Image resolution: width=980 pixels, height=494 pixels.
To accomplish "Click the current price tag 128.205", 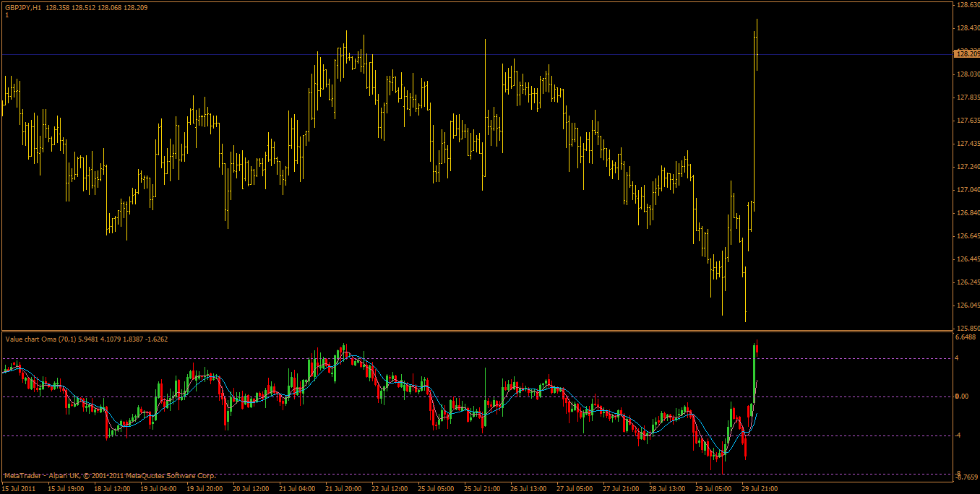I will coord(967,53).
